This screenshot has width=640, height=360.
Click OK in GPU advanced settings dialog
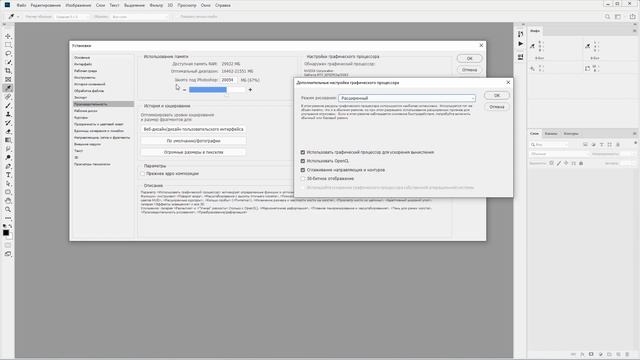497,95
